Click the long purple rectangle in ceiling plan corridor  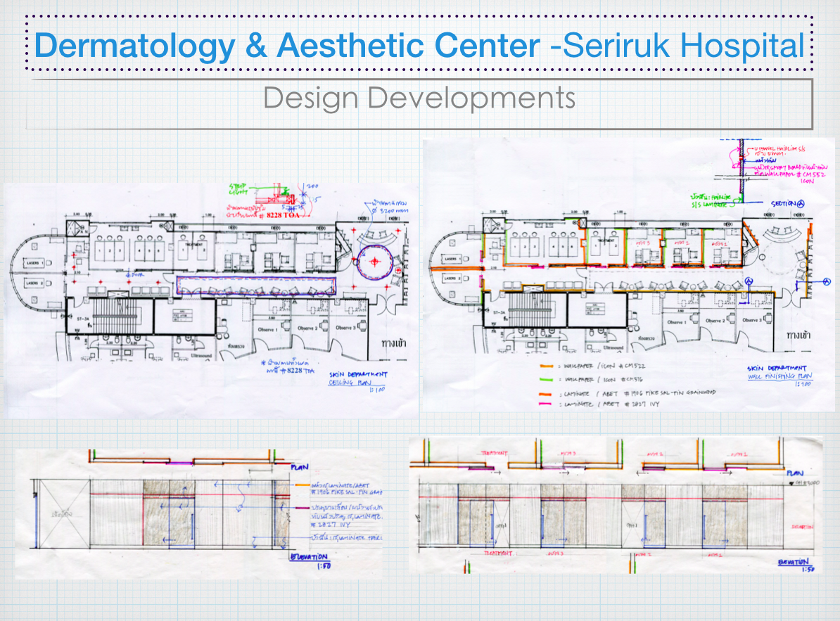tap(255, 286)
